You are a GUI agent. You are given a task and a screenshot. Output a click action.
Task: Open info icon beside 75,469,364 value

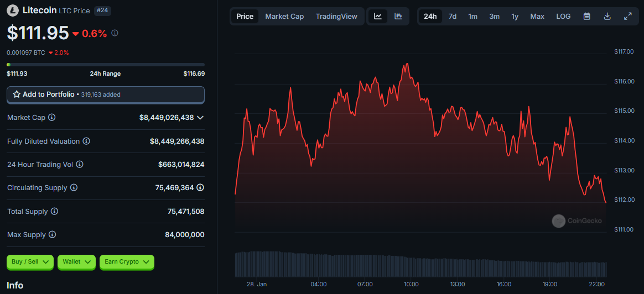tap(200, 187)
